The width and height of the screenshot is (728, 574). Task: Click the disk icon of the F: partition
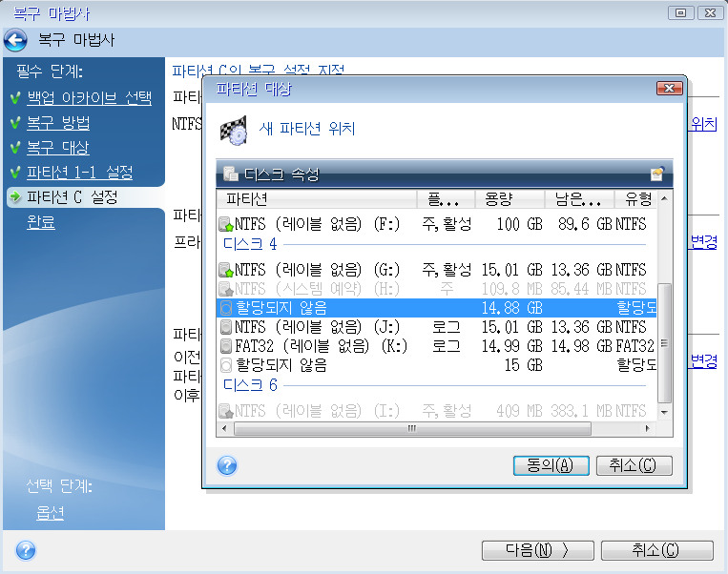226,225
